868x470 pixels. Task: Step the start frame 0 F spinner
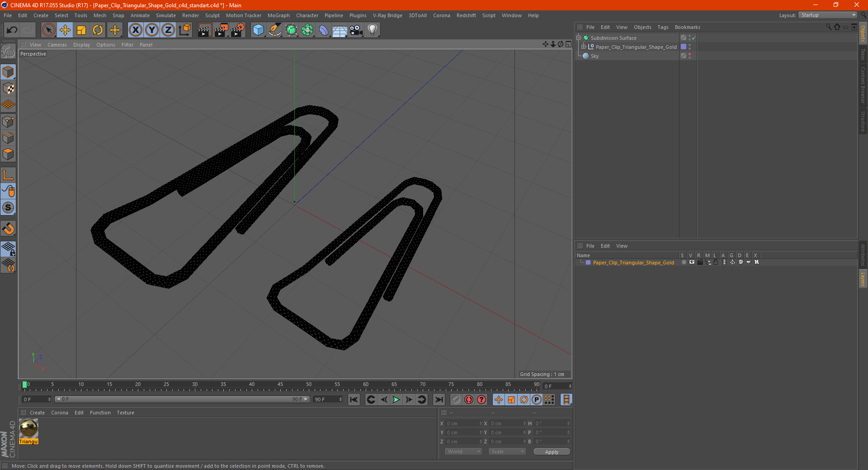click(x=49, y=399)
